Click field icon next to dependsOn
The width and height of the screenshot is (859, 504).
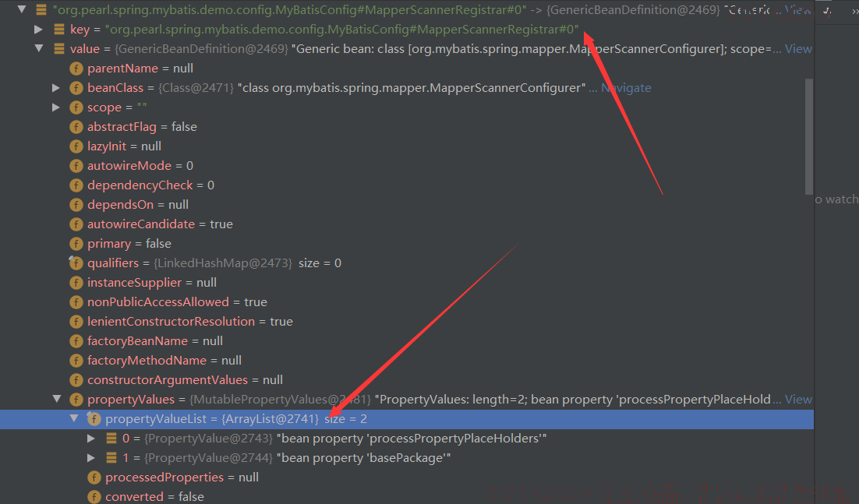tap(76, 205)
